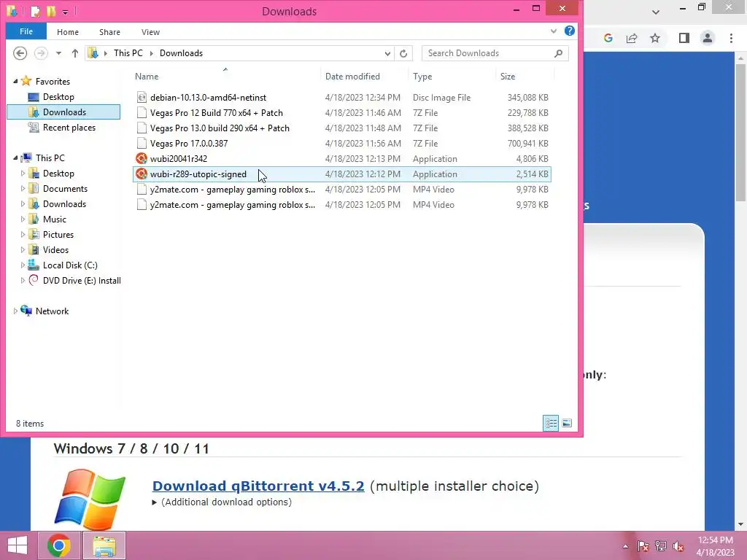Open the Customize Quick Access Toolbar dropdown
This screenshot has width=747, height=560.
click(65, 12)
